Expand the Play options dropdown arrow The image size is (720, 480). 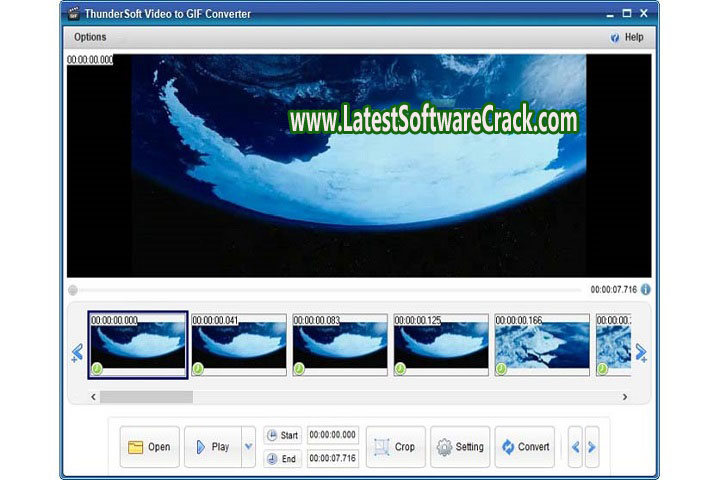coord(248,447)
